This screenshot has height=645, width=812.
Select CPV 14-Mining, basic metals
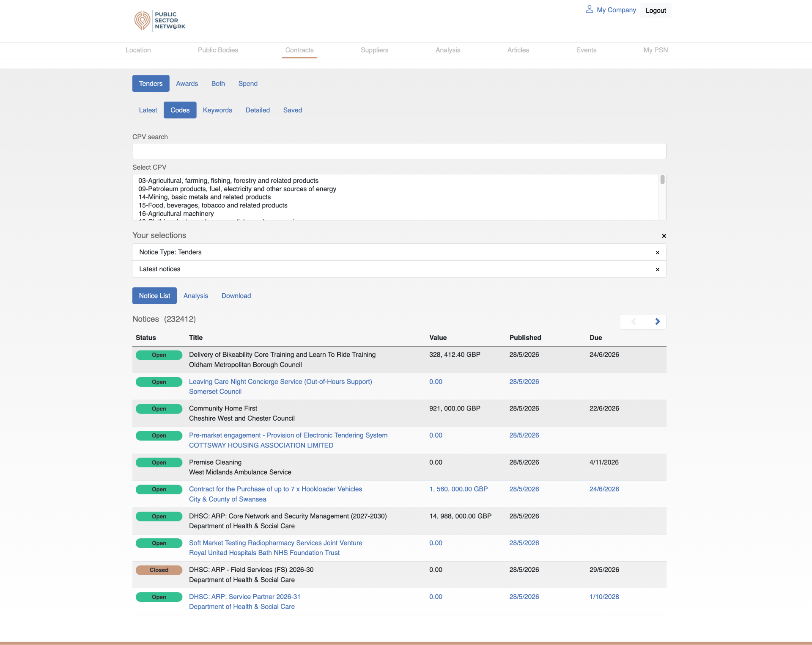(205, 197)
